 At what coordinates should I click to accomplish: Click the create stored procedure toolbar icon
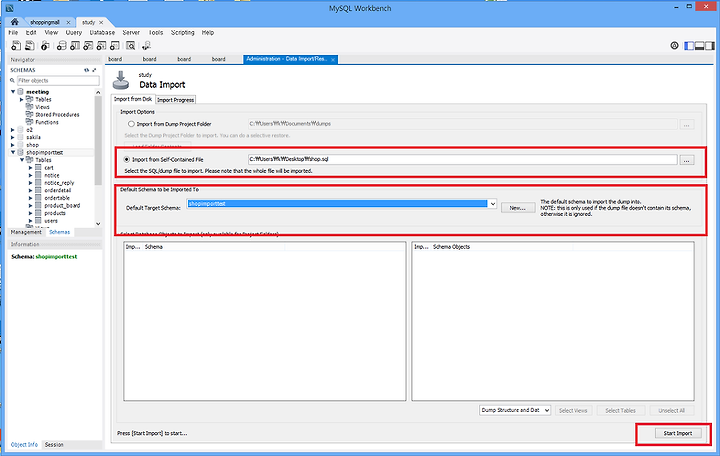tap(101, 45)
